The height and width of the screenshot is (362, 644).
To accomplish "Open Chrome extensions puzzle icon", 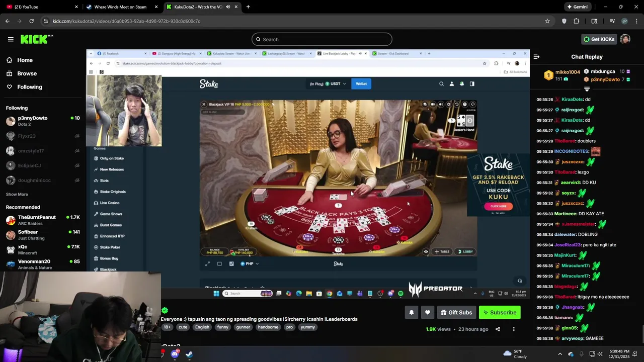I will (577, 21).
